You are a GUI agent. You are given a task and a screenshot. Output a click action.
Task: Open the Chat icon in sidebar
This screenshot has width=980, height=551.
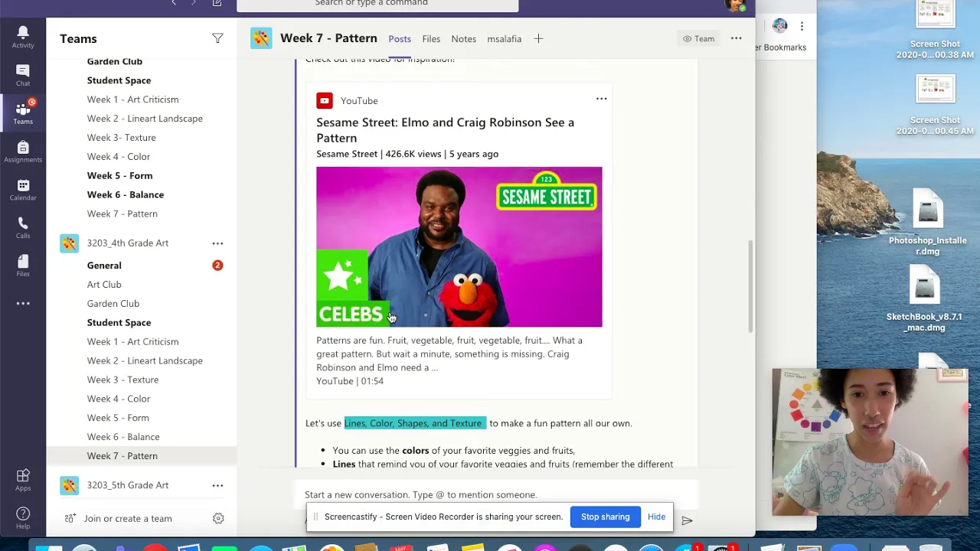coord(23,75)
